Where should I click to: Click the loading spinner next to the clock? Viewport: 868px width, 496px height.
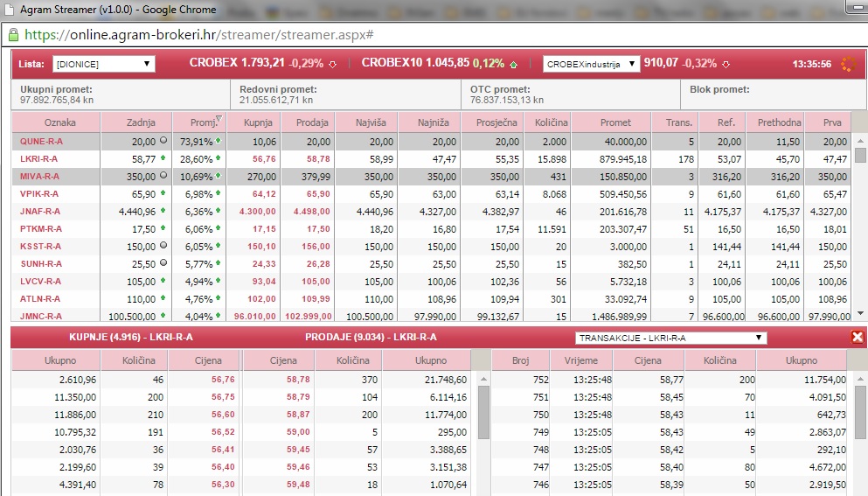[x=847, y=64]
